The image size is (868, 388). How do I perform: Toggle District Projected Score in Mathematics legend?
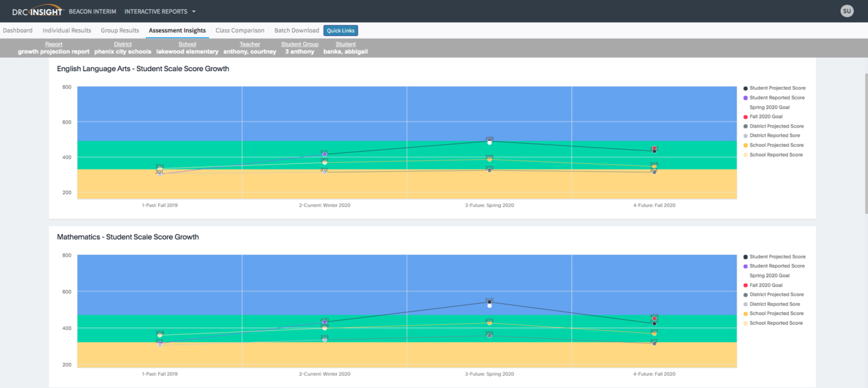(x=747, y=294)
